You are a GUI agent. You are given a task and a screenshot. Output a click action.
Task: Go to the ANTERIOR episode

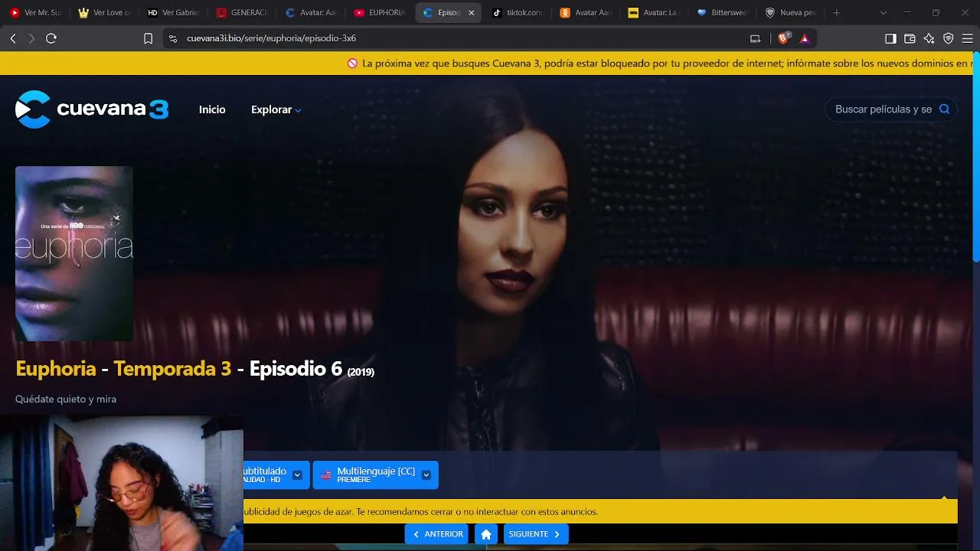(436, 534)
